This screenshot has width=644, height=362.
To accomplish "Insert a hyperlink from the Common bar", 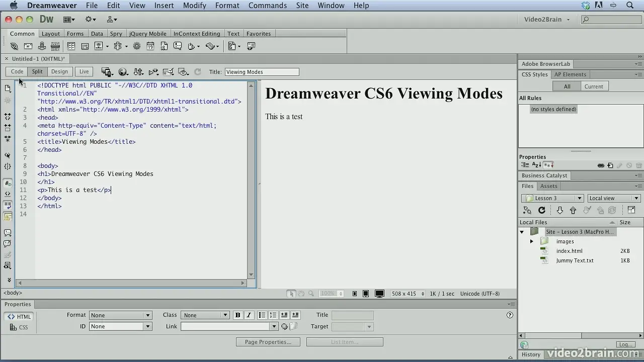I will [14, 46].
